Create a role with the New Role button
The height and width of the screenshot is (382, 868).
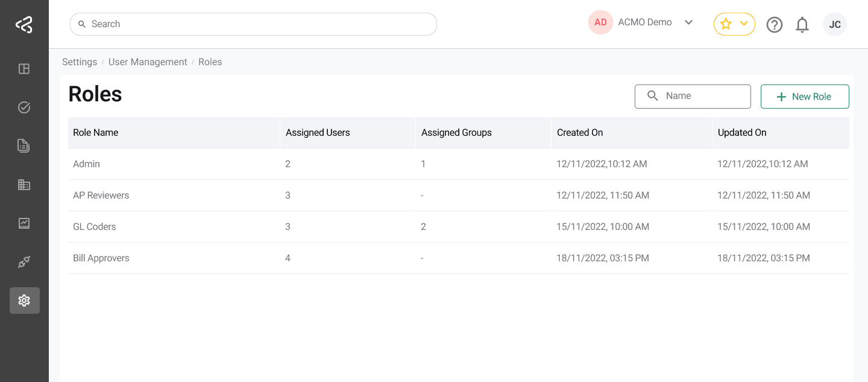pyautogui.click(x=805, y=96)
